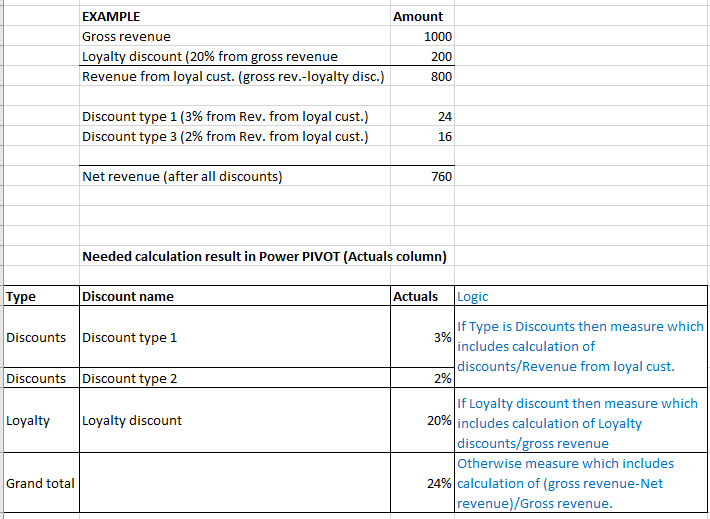This screenshot has width=710, height=519.
Task: Click the Amount header cell
Action: (422, 16)
